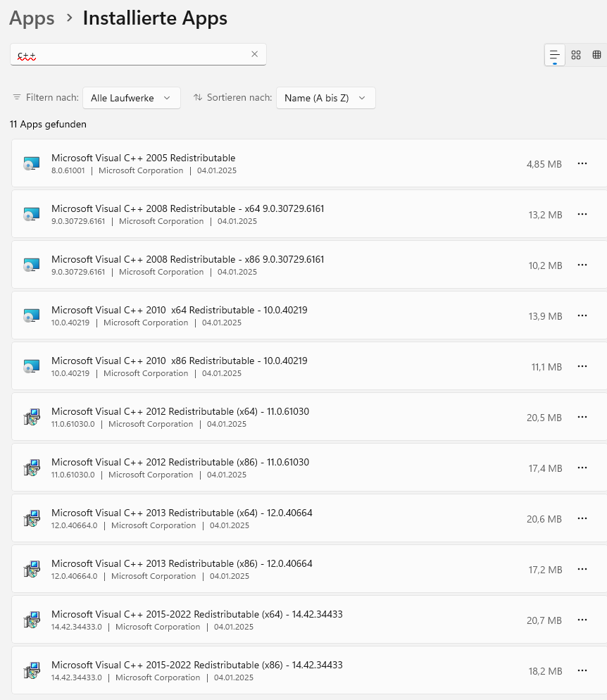607x700 pixels.
Task: Open the Name (A bis Z) sort dropdown
Action: [x=326, y=98]
